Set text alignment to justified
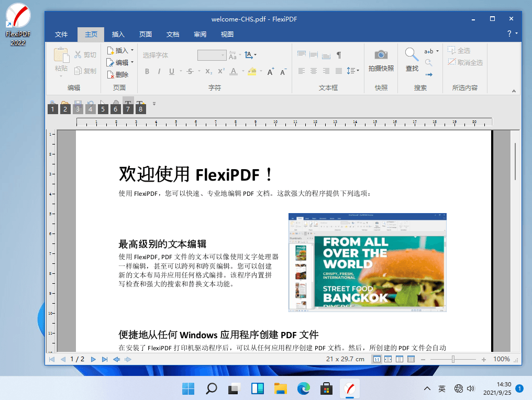The image size is (532, 400). coord(339,71)
